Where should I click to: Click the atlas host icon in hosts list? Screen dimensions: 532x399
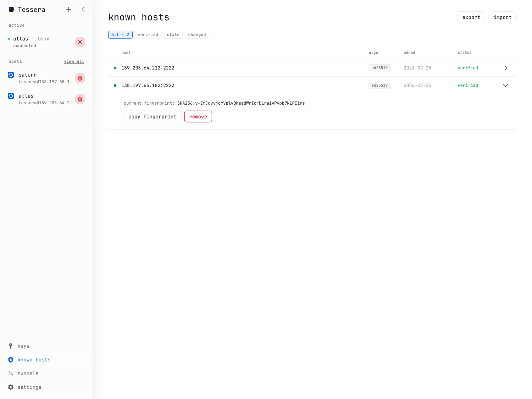(11, 96)
